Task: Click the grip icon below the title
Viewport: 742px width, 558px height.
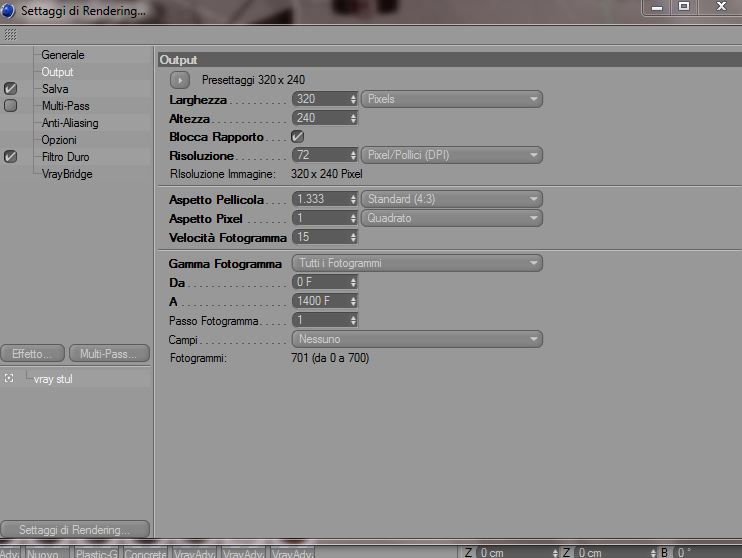Action: pos(10,35)
